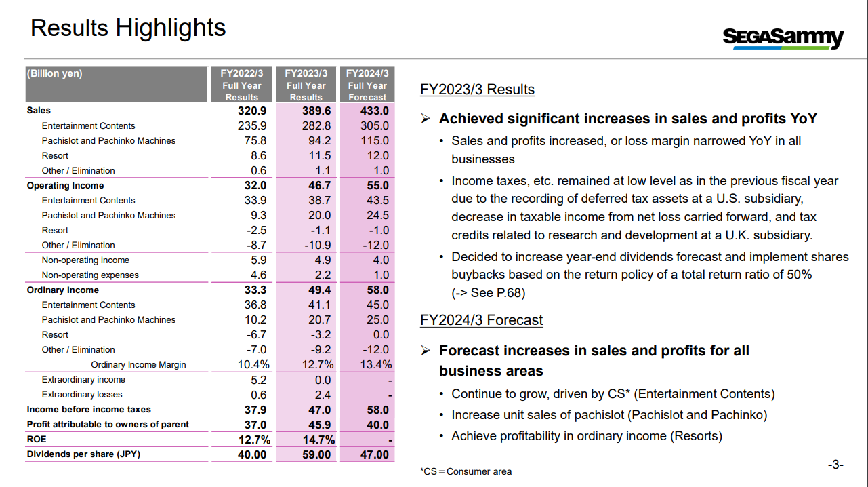Select operating income value 38.7
The height and width of the screenshot is (487, 868).
[320, 200]
